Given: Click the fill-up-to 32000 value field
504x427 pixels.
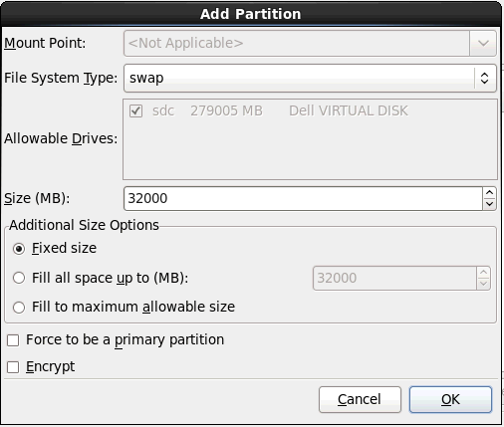Looking at the screenshot, I should pyautogui.click(x=394, y=278).
